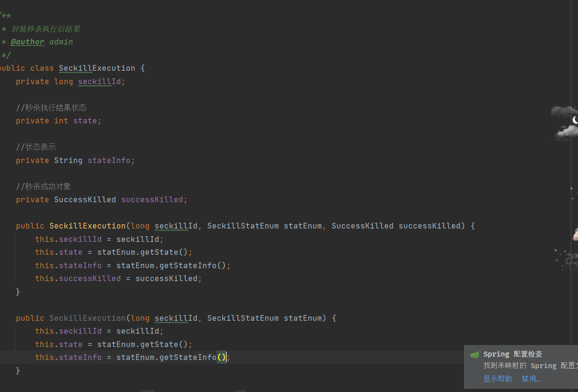The image size is (578, 392).
Task: Click the comment //秒杀执行结果状态
Action: click(x=51, y=108)
